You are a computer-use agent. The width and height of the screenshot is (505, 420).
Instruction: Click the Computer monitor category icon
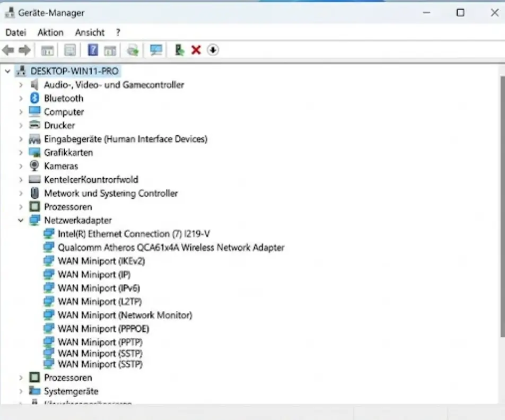click(x=34, y=112)
